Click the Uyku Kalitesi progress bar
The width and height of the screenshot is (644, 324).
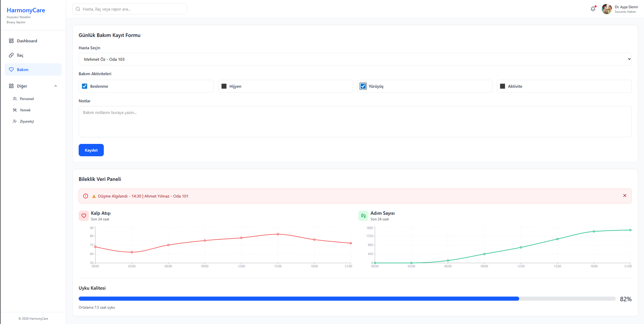(x=347, y=299)
